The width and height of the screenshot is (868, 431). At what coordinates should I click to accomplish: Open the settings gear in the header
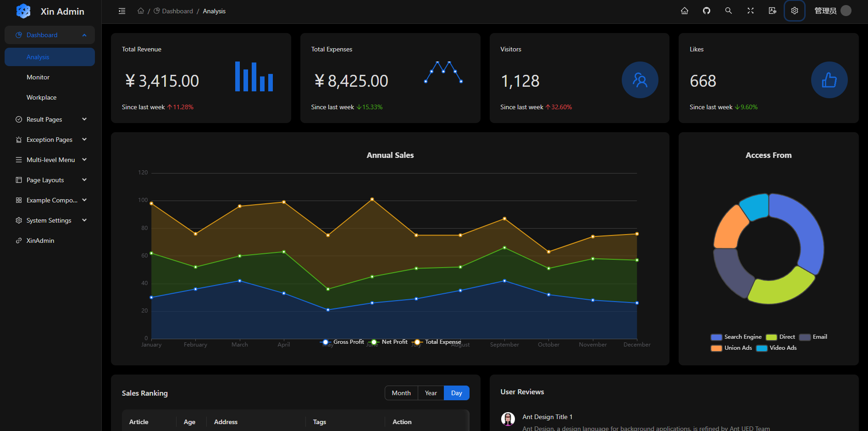point(795,11)
